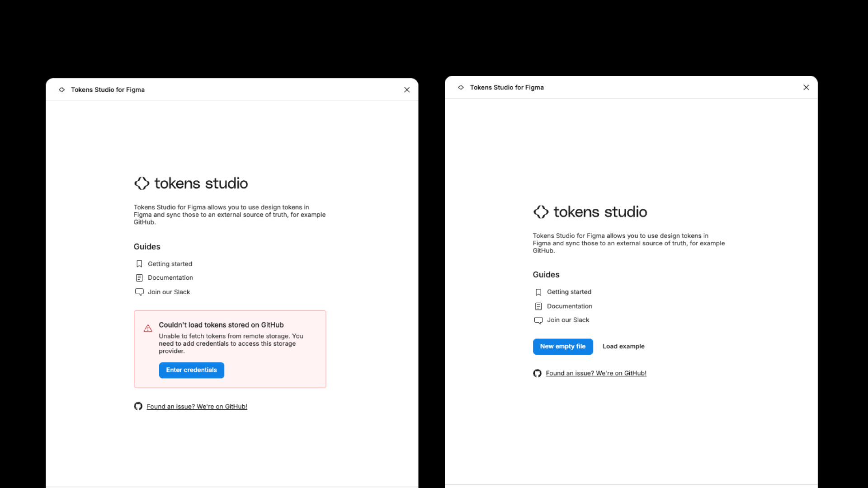
Task: Click the New empty file button
Action: coord(562,347)
